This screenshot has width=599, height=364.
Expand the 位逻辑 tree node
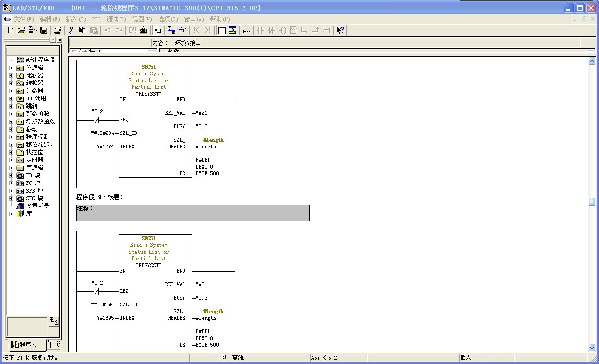[11, 68]
